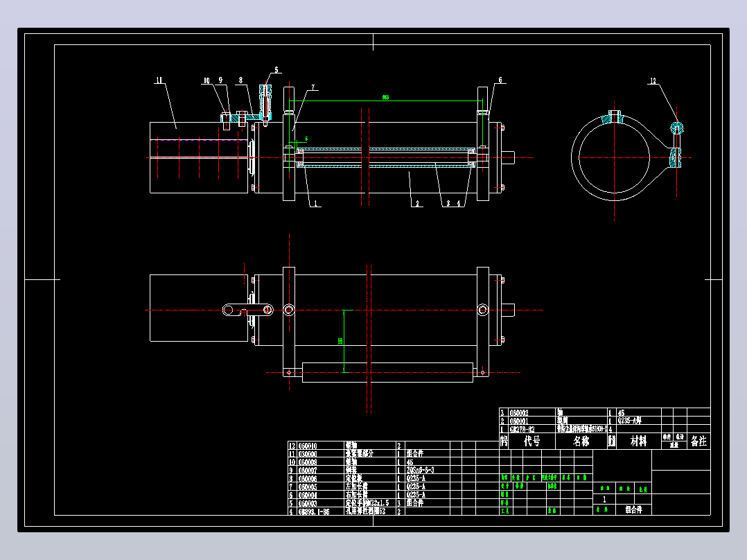Click the 材料 column header
This screenshot has width=747, height=560.
[638, 441]
